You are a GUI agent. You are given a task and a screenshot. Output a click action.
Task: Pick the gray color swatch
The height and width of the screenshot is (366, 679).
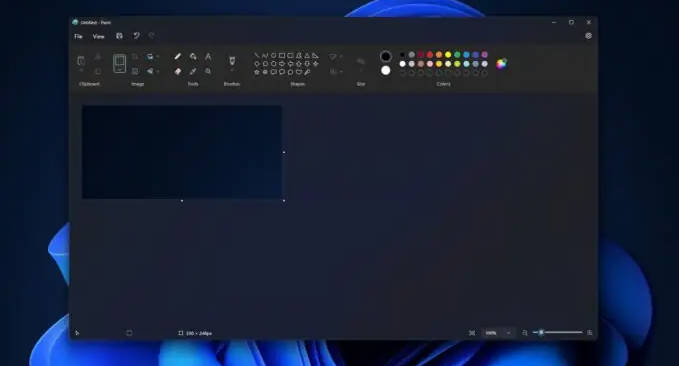point(412,55)
